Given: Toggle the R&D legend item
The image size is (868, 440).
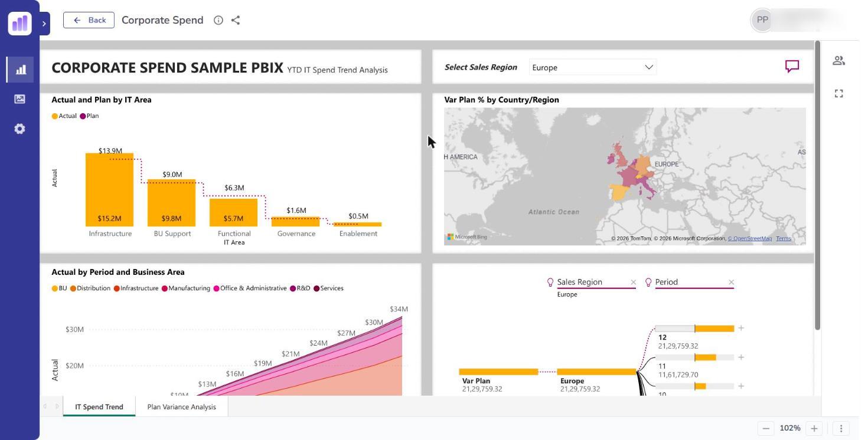Looking at the screenshot, I should [300, 288].
